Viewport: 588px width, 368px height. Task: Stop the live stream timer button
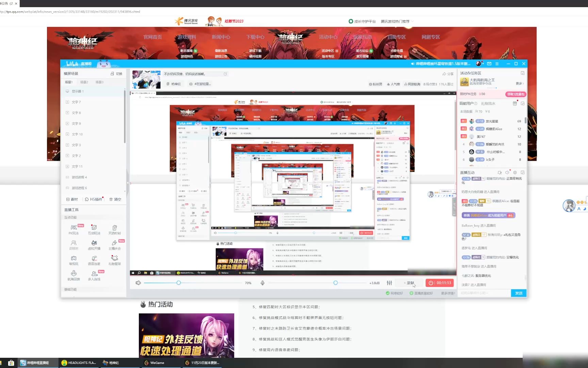[x=440, y=283]
